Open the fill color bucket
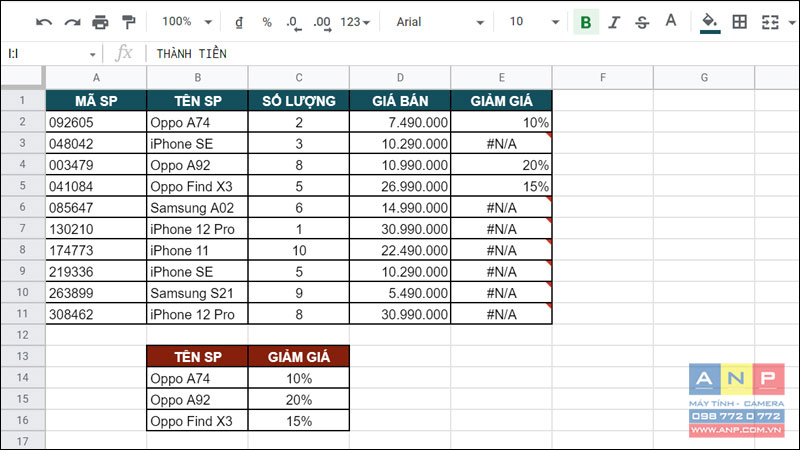Image resolution: width=800 pixels, height=450 pixels. click(710, 23)
